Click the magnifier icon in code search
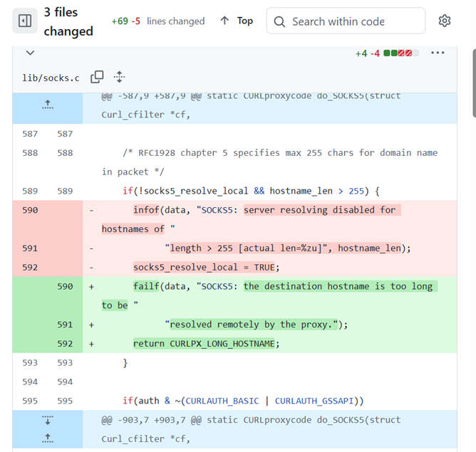Screen dimensions: 476x452 pyautogui.click(x=279, y=21)
